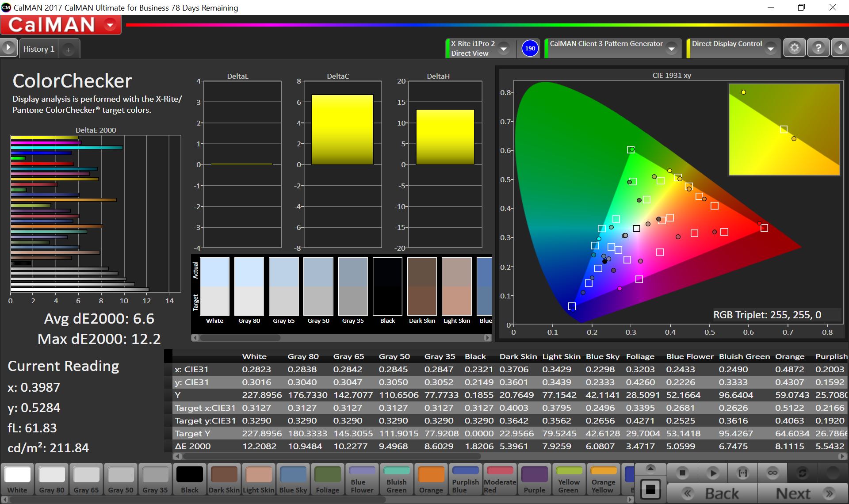Click the blue 190 meter indicator
Viewport: 849px width, 504px height.
click(x=530, y=48)
